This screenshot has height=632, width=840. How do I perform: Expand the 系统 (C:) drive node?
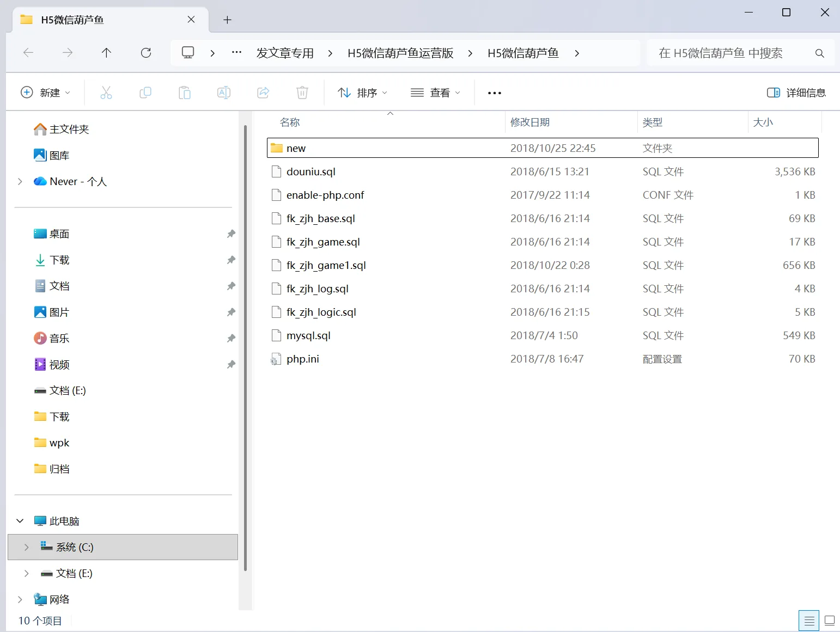coord(27,547)
